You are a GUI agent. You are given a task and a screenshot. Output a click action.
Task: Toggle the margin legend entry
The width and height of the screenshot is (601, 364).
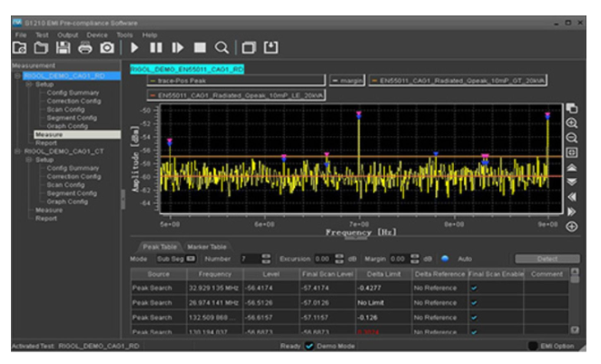(347, 81)
